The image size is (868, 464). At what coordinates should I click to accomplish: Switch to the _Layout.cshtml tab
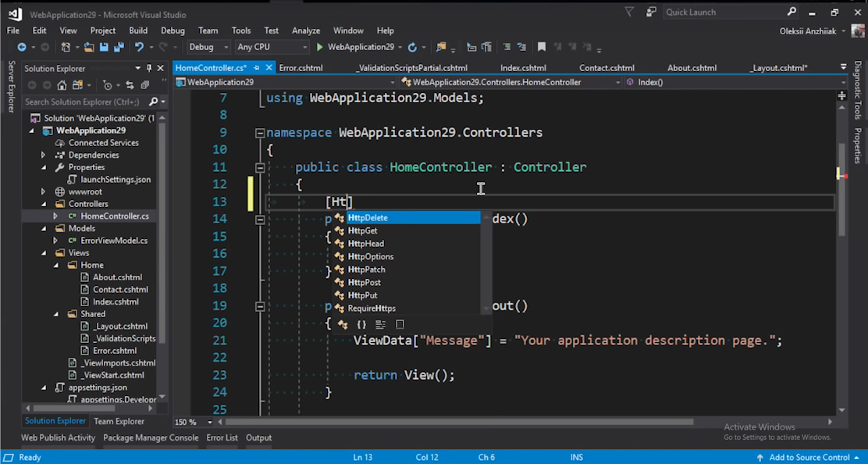(778, 67)
